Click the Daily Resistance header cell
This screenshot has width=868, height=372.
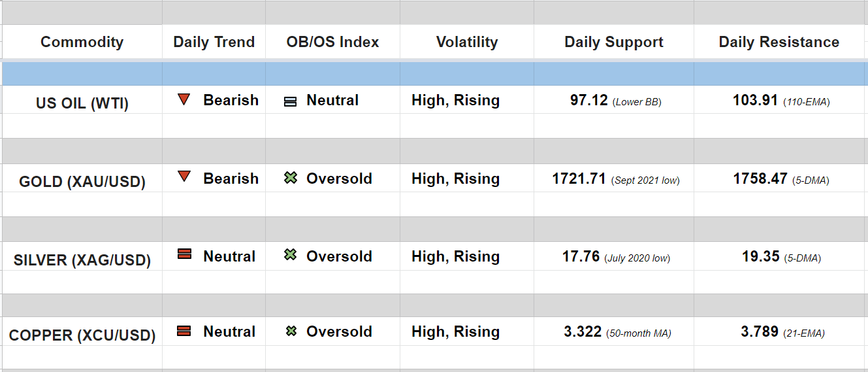(779, 42)
